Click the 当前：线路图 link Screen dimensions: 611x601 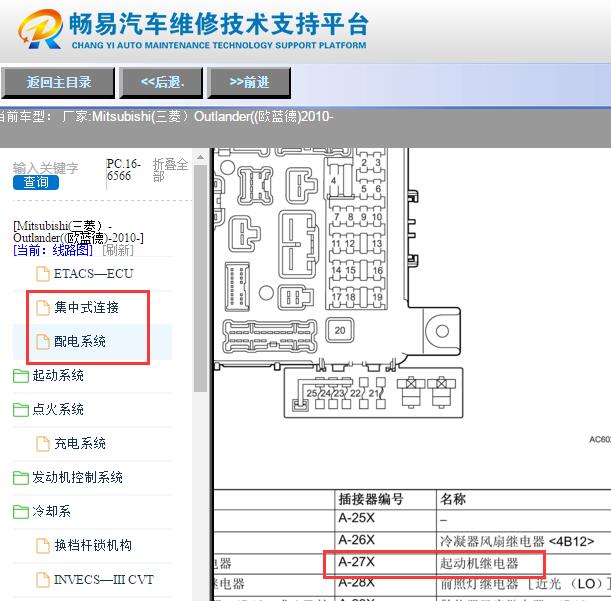coord(53,250)
